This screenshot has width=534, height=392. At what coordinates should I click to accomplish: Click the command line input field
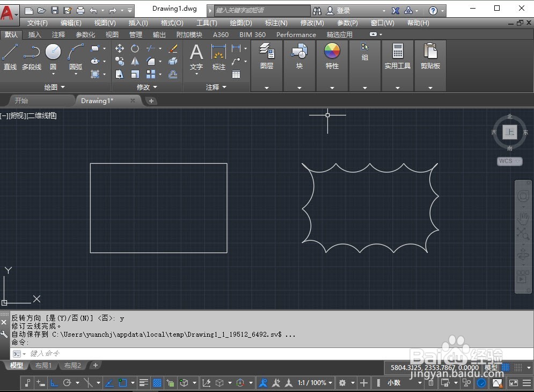tap(273, 353)
